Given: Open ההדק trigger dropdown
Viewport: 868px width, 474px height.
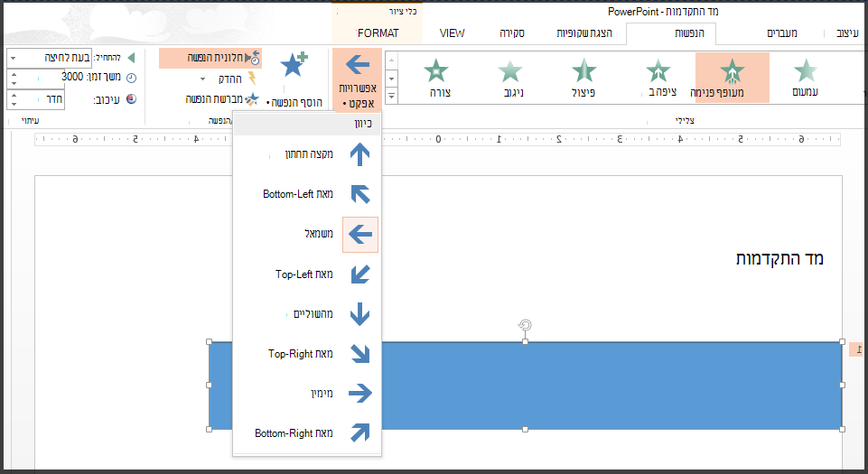Looking at the screenshot, I should pos(229,79).
